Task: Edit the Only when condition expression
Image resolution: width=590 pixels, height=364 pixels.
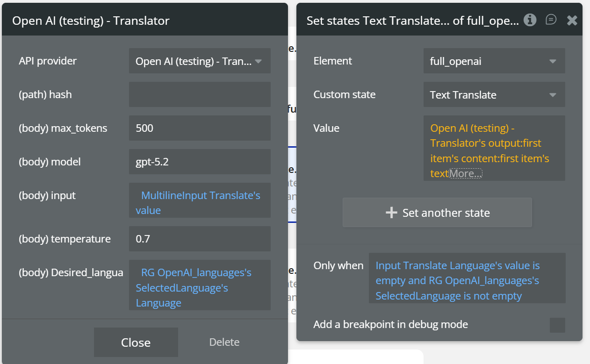Action: coord(467,280)
